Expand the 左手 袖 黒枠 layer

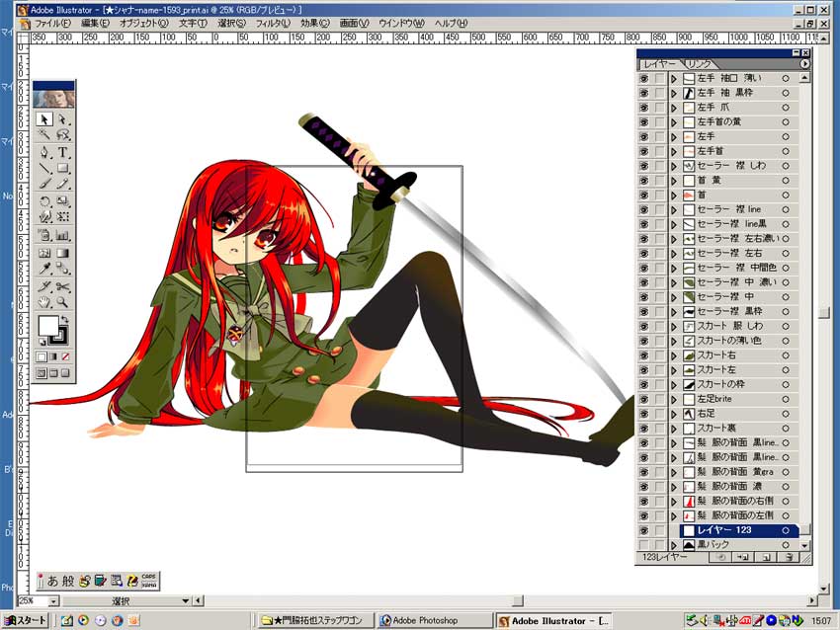tap(674, 93)
